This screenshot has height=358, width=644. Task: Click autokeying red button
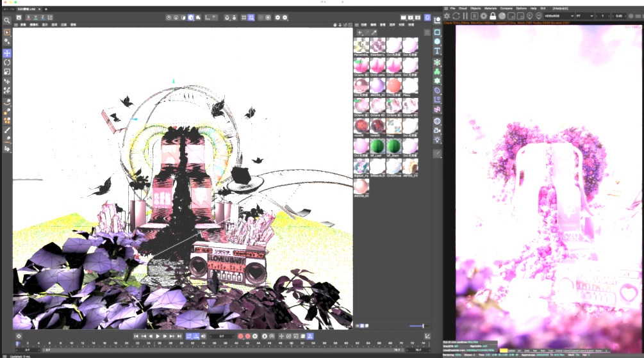pos(247,336)
